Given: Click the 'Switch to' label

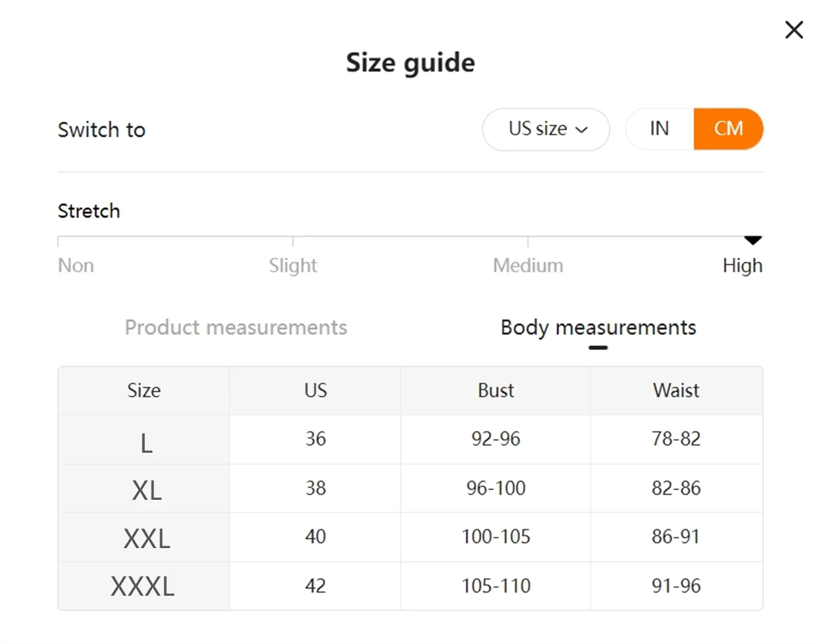Looking at the screenshot, I should point(101,130).
